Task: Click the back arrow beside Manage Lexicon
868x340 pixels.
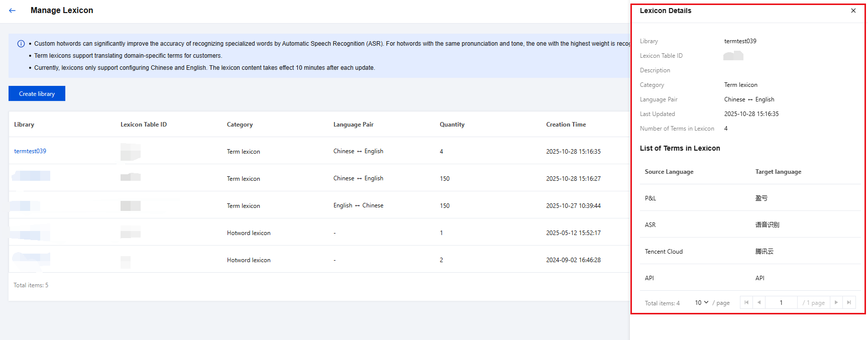Action: [12, 11]
